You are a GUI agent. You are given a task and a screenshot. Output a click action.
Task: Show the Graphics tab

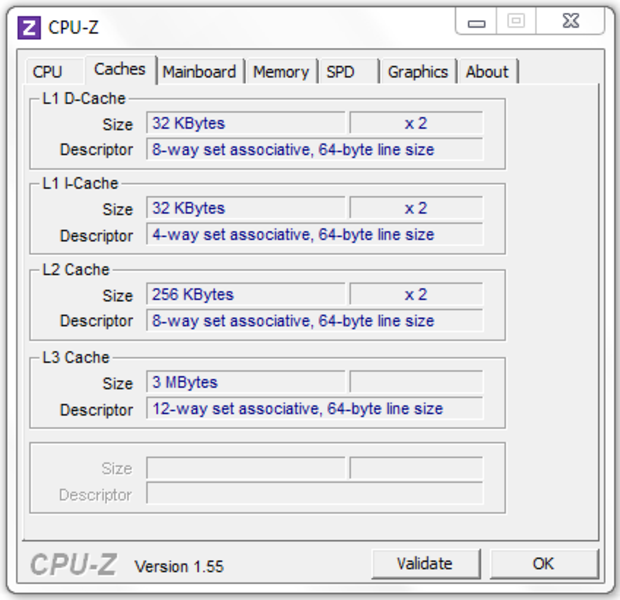pos(418,72)
